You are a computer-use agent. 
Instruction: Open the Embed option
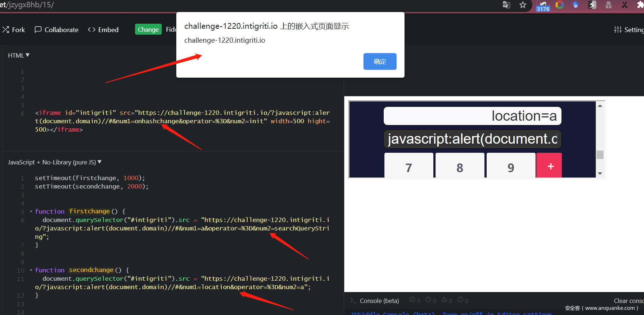click(103, 30)
